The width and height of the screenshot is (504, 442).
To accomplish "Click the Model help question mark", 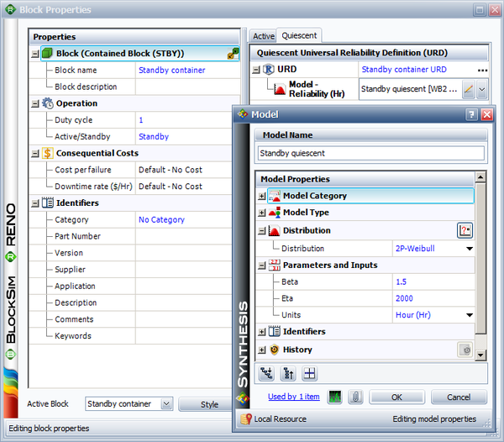I will coord(472,114).
